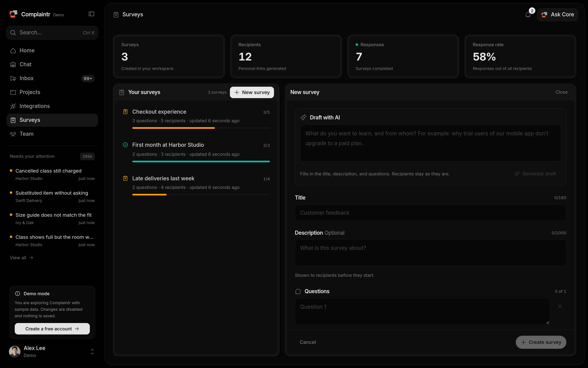Image resolution: width=588 pixels, height=368 pixels.
Task: Open the View all link
Action: pyautogui.click(x=21, y=258)
